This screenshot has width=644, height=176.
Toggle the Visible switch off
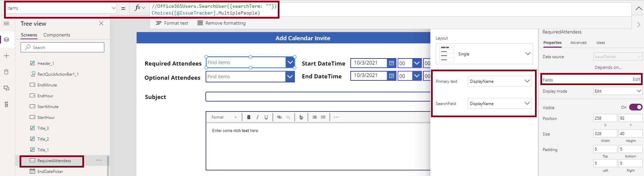click(x=636, y=107)
